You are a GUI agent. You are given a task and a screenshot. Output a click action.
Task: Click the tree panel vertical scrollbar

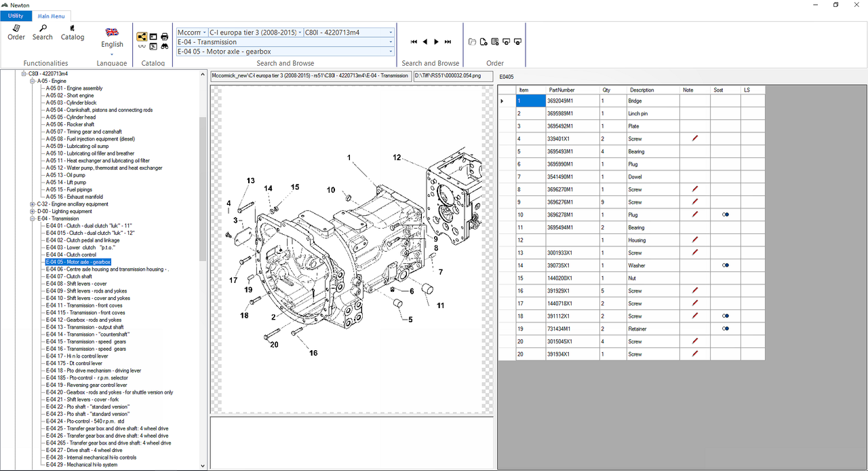tap(202, 189)
